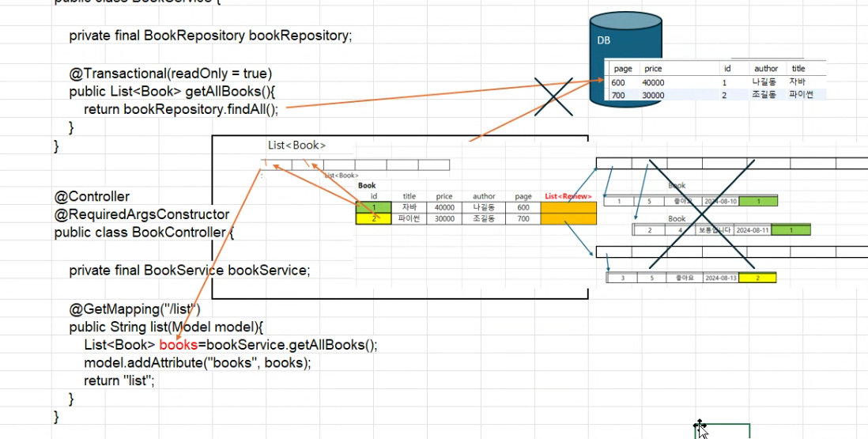Click the orange List<Review> cell for 자바 row

point(568,207)
